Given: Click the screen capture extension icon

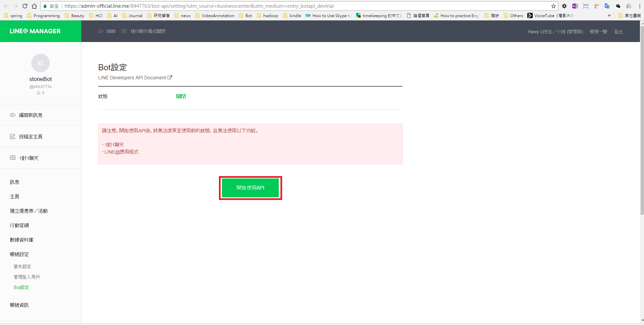Looking at the screenshot, I should coord(586,6).
